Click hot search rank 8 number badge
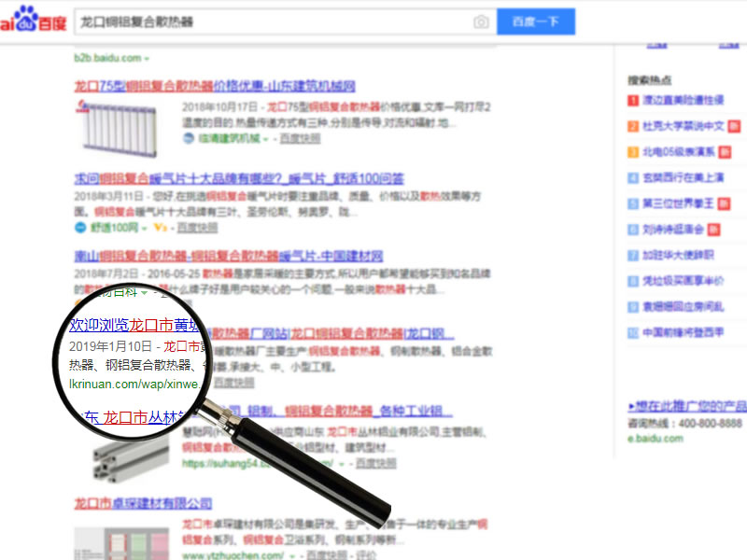 pos(633,282)
